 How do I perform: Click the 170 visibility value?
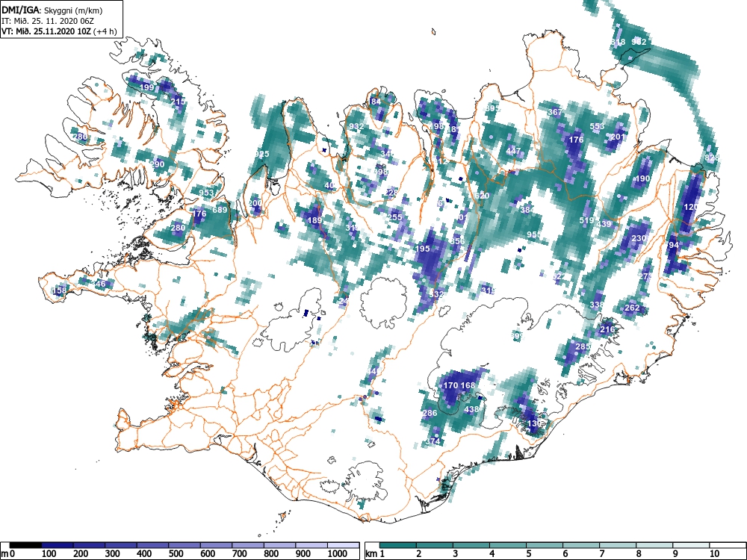(x=450, y=385)
